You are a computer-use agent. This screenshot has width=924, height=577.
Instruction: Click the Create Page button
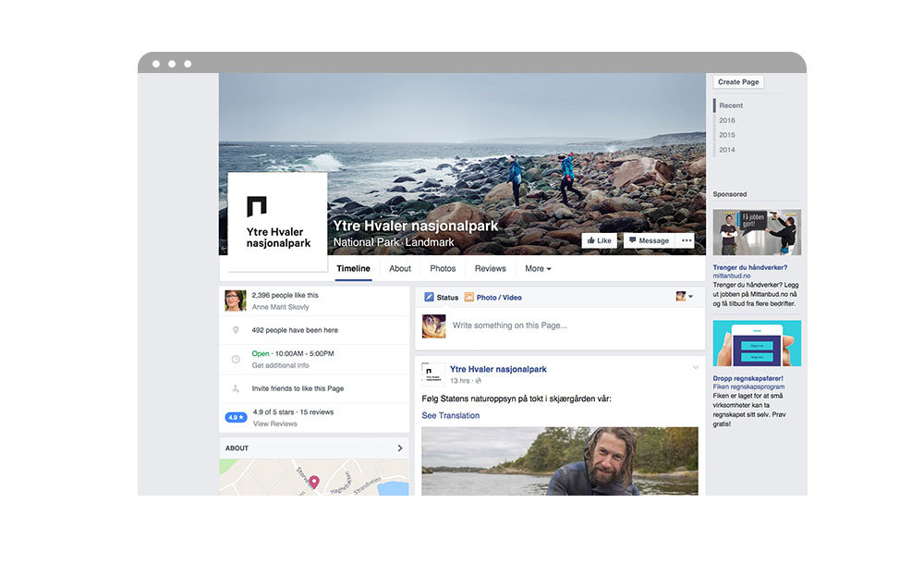pos(738,82)
